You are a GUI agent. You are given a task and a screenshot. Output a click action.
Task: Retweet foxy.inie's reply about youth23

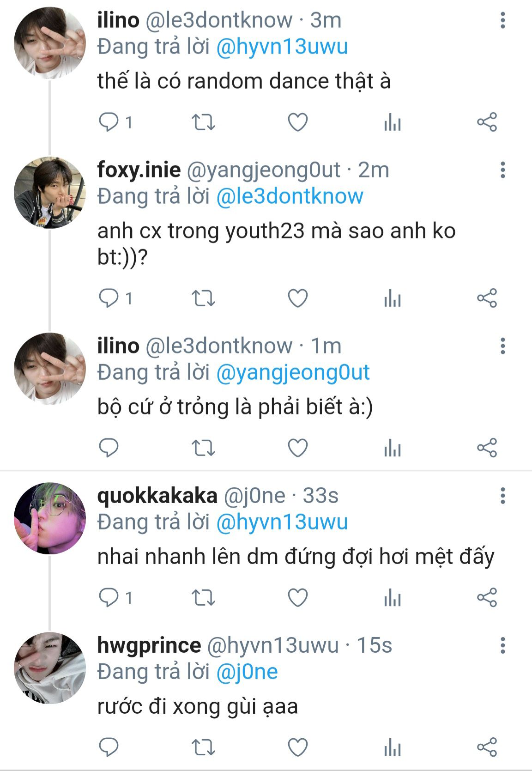203,298
